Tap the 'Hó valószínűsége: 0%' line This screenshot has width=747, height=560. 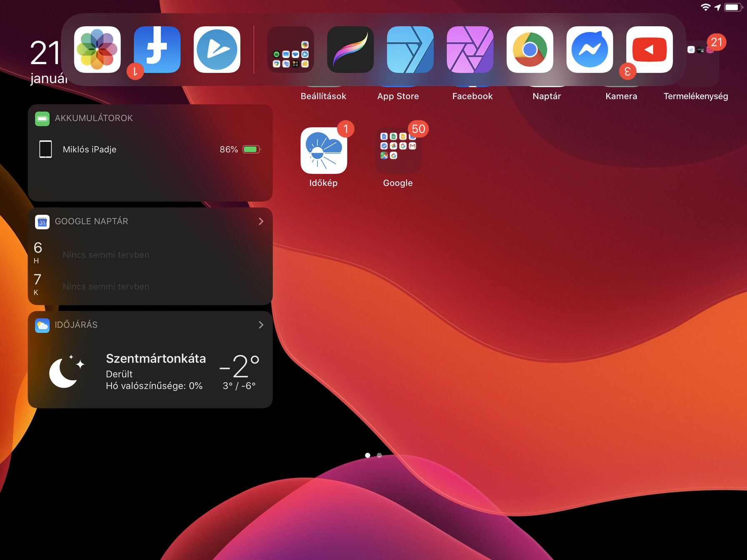(154, 386)
